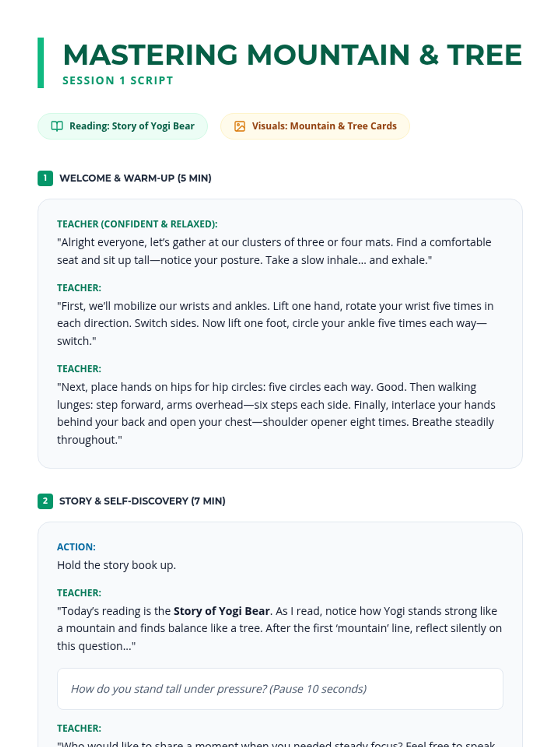Click the bold Story of Yogi Bear text

click(x=222, y=611)
